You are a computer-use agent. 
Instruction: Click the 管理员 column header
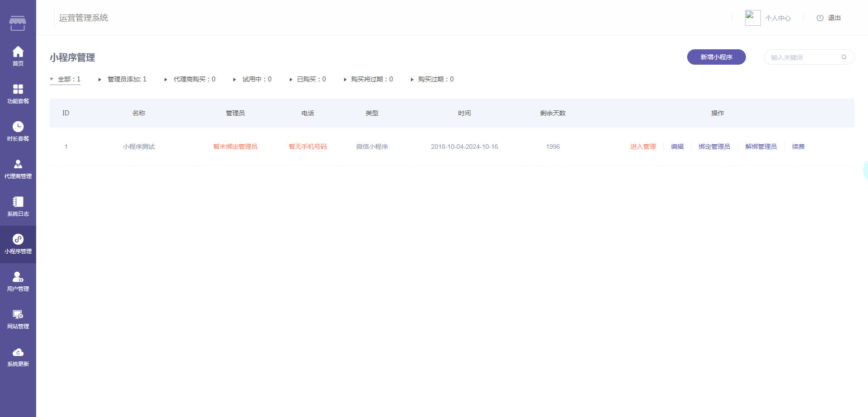coord(235,113)
